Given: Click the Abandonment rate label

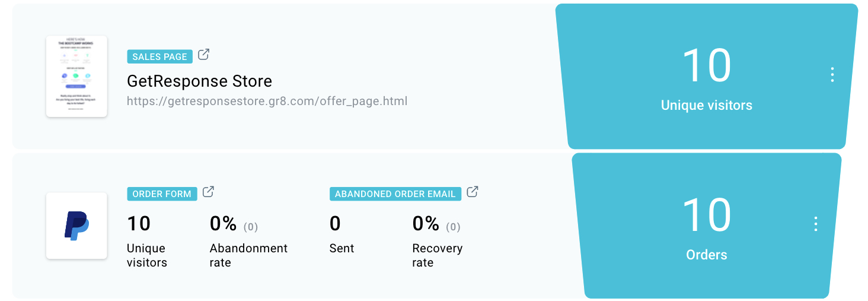Looking at the screenshot, I should coord(248,255).
